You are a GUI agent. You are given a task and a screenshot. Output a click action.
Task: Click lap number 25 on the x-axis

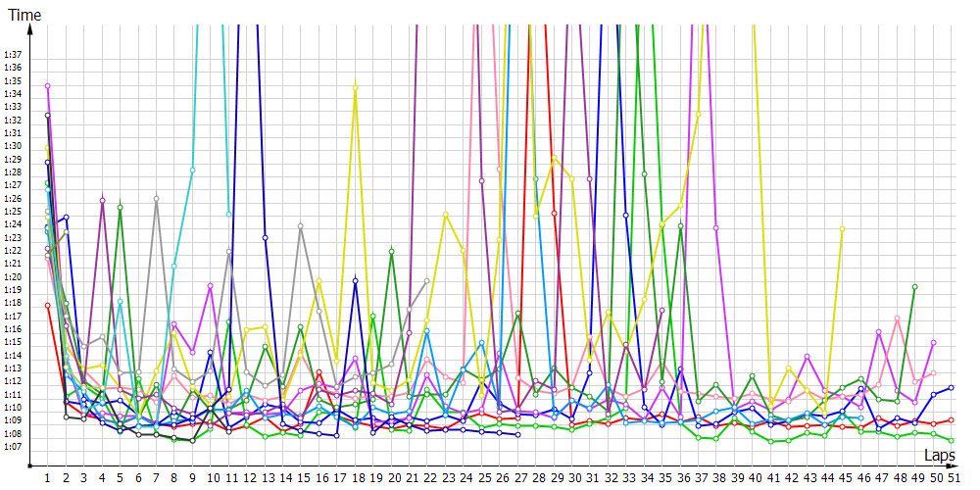pyautogui.click(x=481, y=477)
